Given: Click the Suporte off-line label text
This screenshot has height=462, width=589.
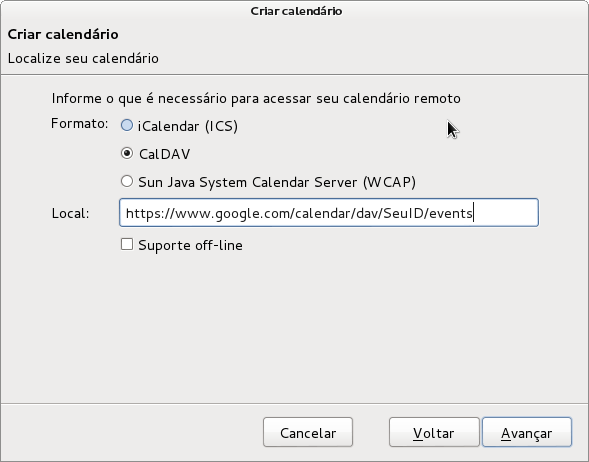Looking at the screenshot, I should 190,245.
